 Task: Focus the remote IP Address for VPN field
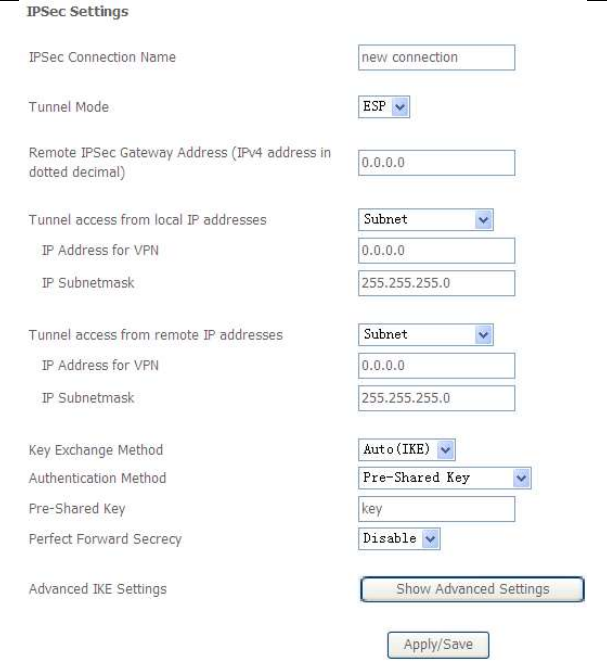coord(435,363)
